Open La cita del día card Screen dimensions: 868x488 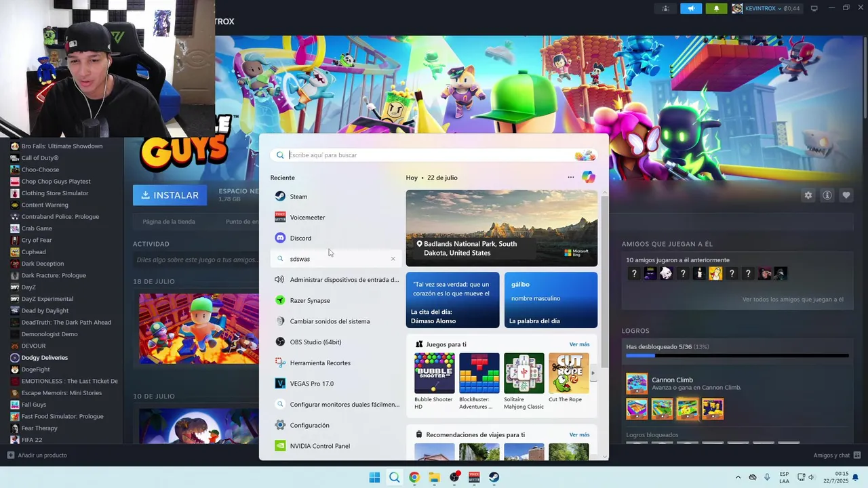click(x=453, y=300)
